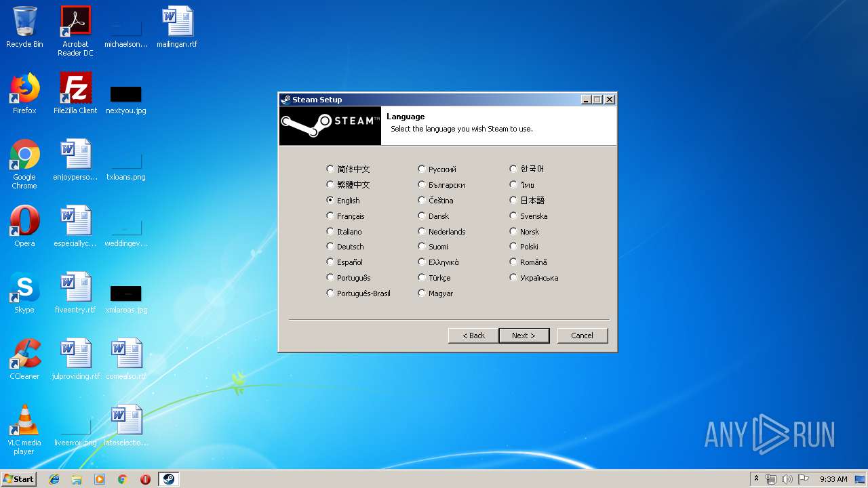Select the Deutsch language option
This screenshot has height=488, width=868.
point(345,247)
